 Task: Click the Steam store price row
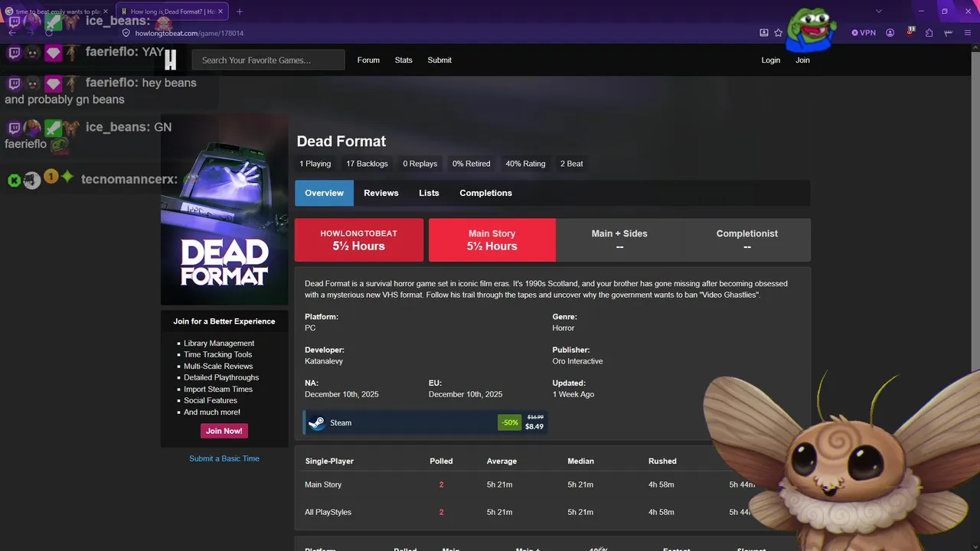425,422
